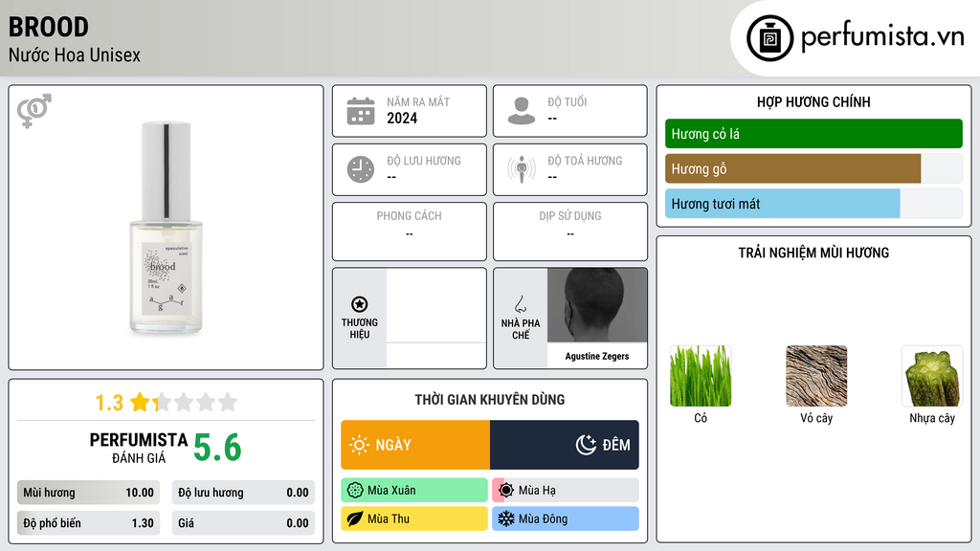Click the star badge icon above Thương hiệu
The width and height of the screenshot is (980, 551).
point(360,304)
